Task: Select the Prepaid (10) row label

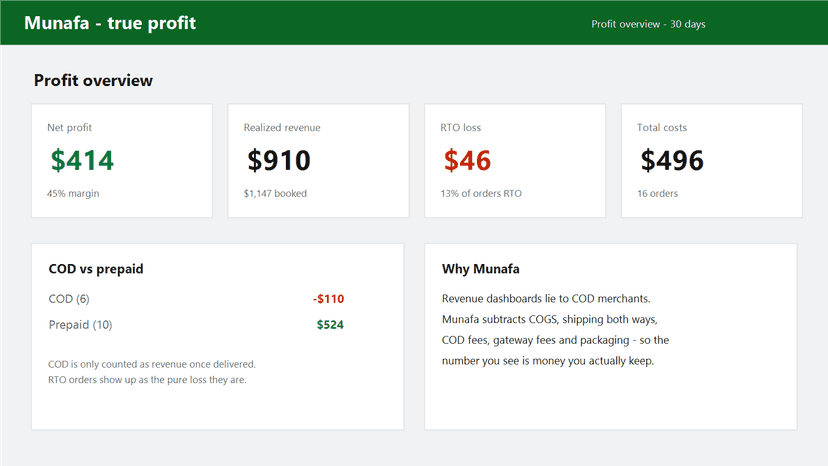Action: pos(80,325)
